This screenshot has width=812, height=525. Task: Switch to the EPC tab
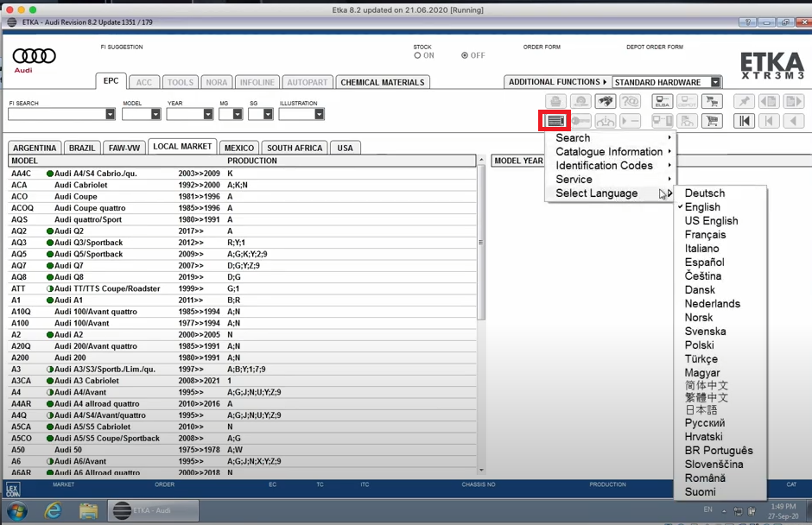tap(111, 81)
